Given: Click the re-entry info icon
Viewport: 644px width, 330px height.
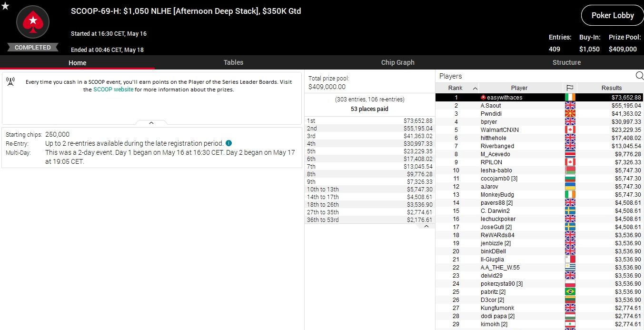Looking at the screenshot, I should 228,143.
